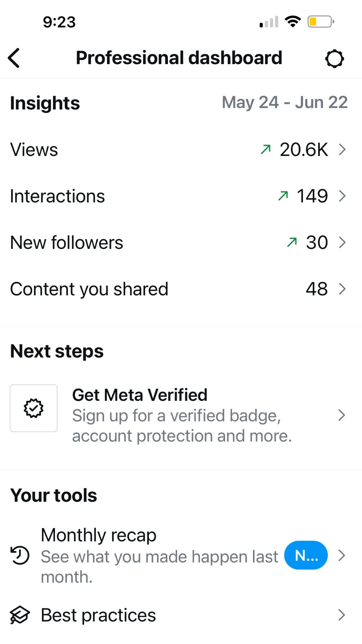Open Best practices tool
The height and width of the screenshot is (644, 362).
(x=181, y=615)
